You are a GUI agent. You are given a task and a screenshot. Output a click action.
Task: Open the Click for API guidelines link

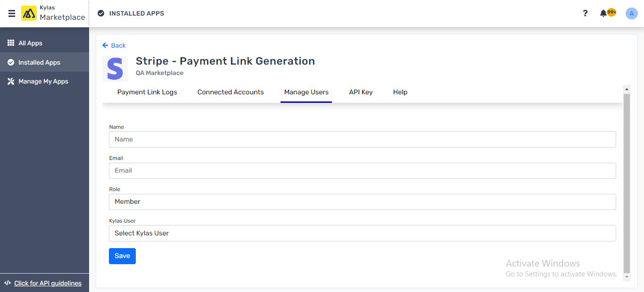(48, 283)
